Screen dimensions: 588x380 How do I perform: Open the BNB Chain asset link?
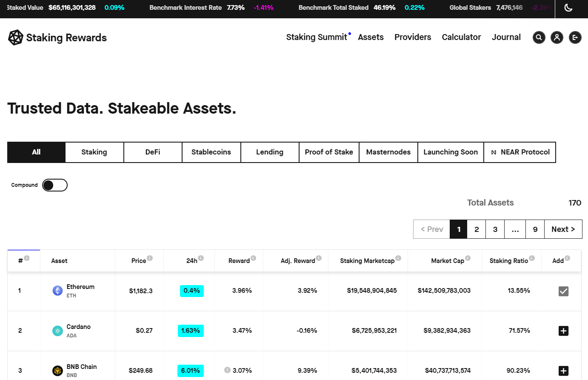(x=82, y=367)
